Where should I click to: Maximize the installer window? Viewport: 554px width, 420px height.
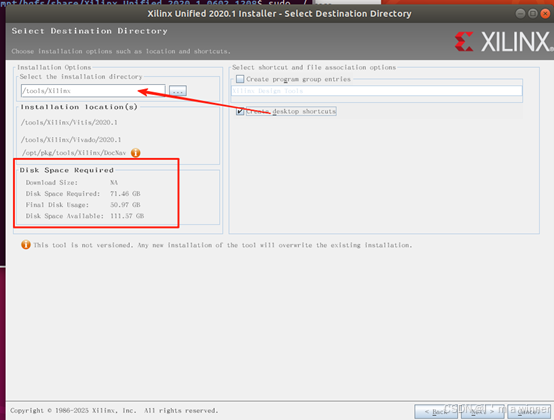[533, 13]
